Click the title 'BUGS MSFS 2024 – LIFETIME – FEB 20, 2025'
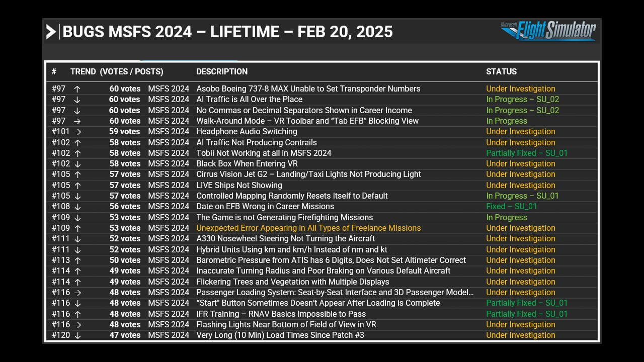Screen dimensions: 644x362 click(x=228, y=32)
